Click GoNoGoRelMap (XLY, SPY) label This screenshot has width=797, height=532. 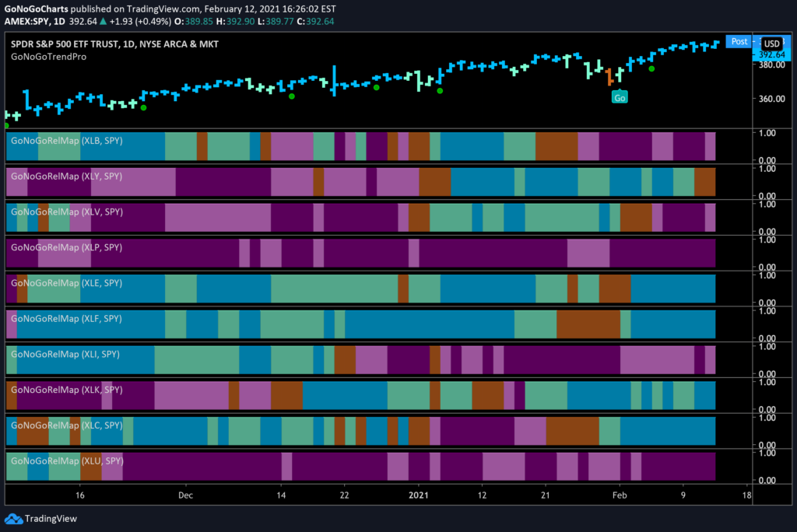tap(67, 177)
